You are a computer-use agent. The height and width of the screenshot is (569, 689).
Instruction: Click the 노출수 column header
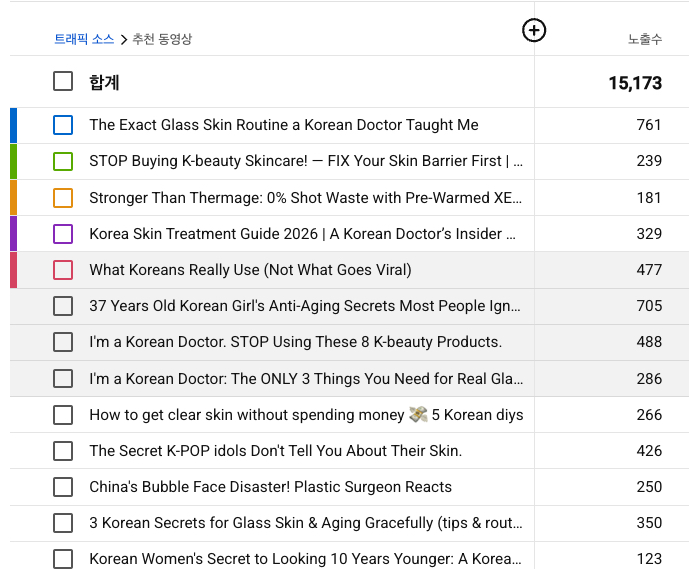645,39
